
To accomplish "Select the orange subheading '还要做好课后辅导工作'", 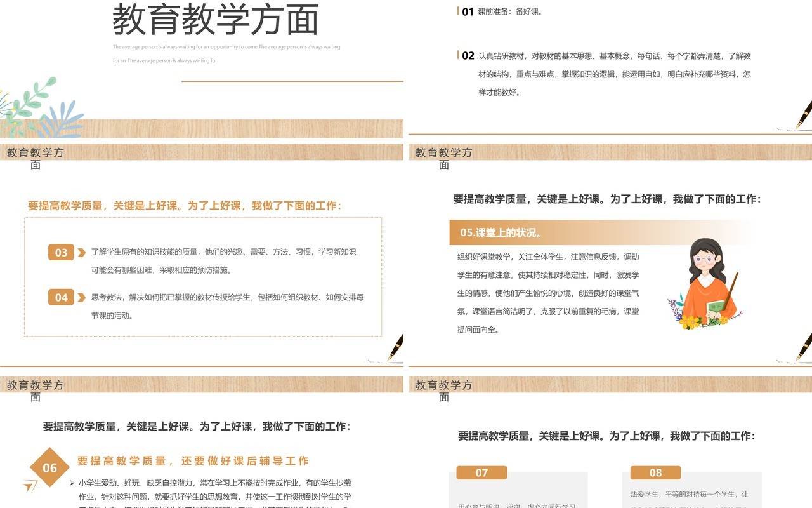I will point(193,461).
